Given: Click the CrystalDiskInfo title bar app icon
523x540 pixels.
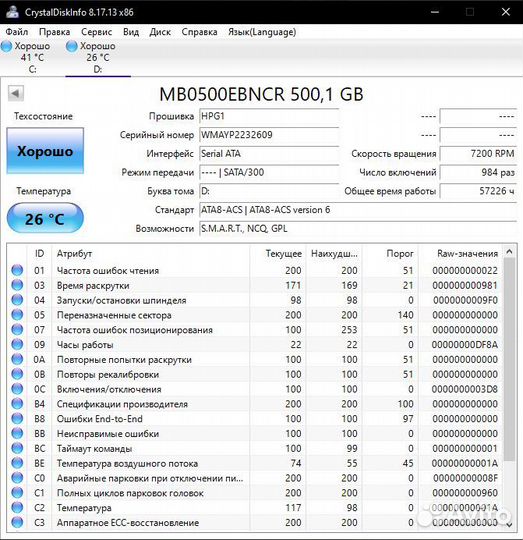Looking at the screenshot, I should click(12, 12).
